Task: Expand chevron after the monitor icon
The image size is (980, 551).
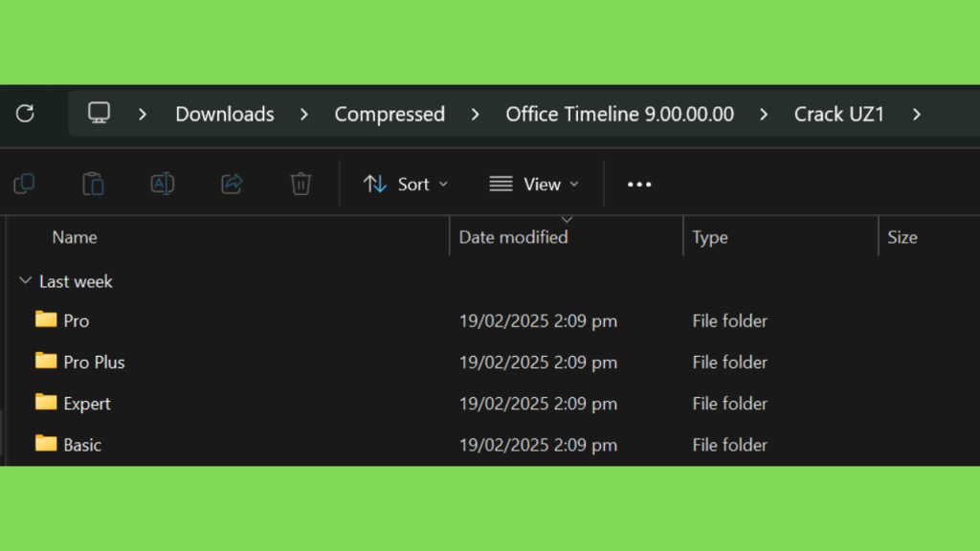Action: click(x=143, y=115)
